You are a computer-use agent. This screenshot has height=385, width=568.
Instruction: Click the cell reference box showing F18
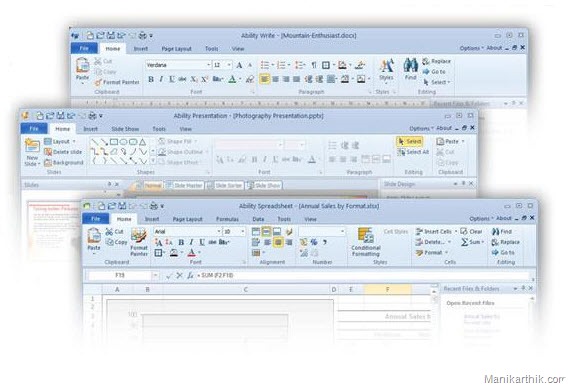[120, 276]
